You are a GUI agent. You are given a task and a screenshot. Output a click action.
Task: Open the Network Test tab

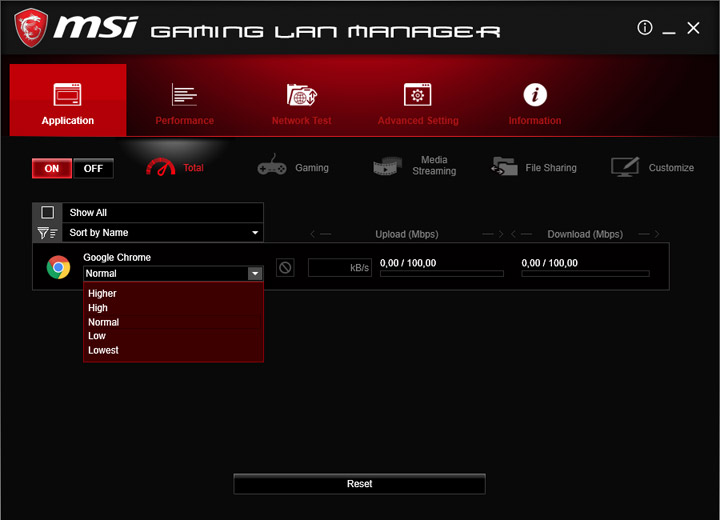301,104
